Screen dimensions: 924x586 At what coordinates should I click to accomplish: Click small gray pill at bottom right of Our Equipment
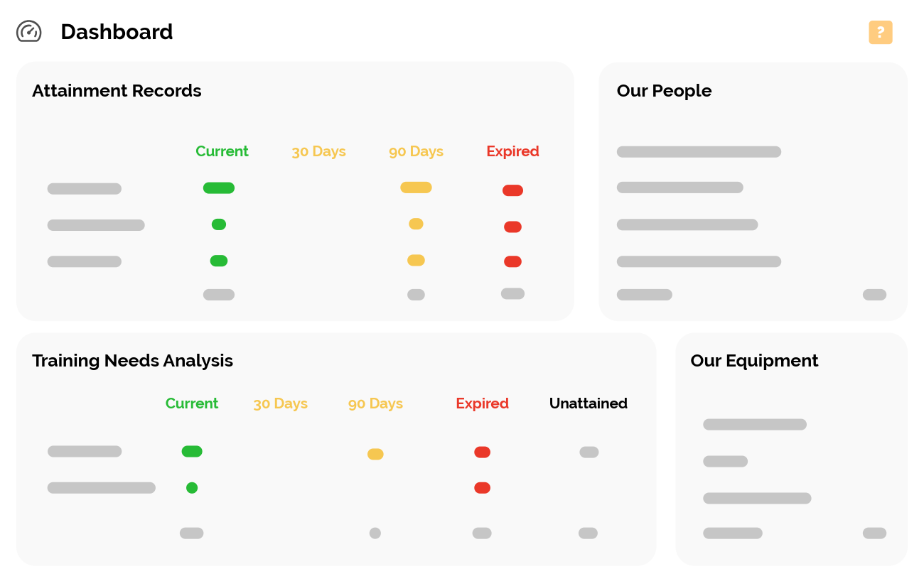874,533
